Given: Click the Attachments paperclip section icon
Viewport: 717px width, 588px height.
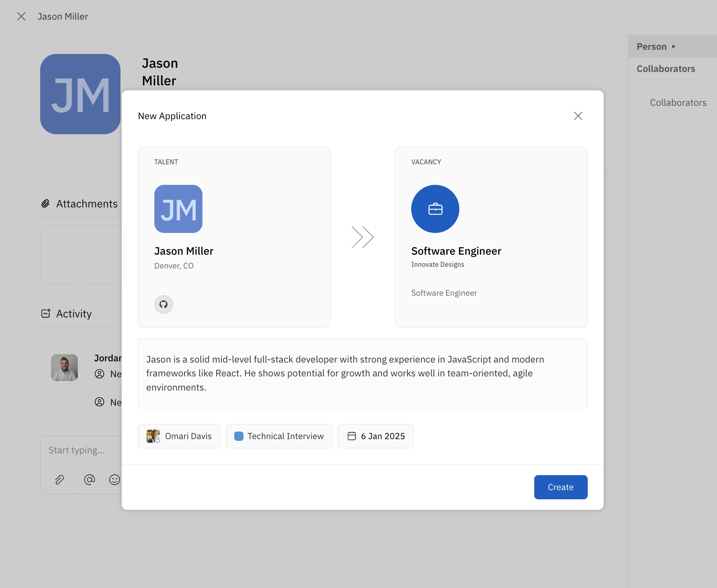Looking at the screenshot, I should [46, 204].
